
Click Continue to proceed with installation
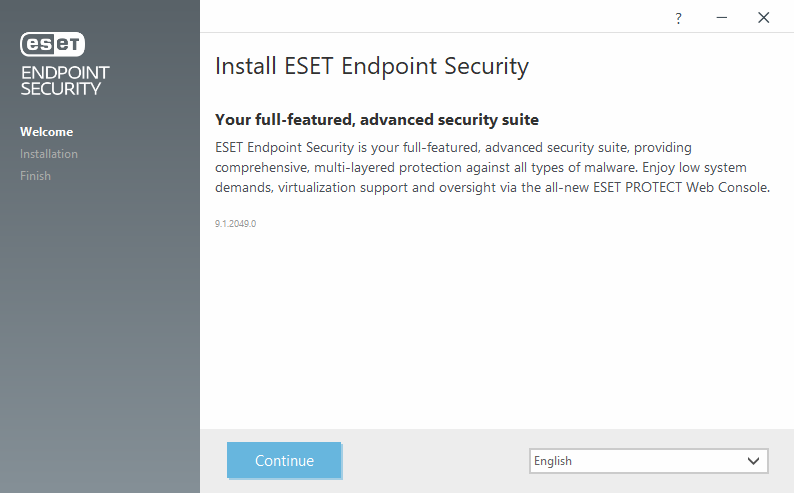pyautogui.click(x=284, y=460)
